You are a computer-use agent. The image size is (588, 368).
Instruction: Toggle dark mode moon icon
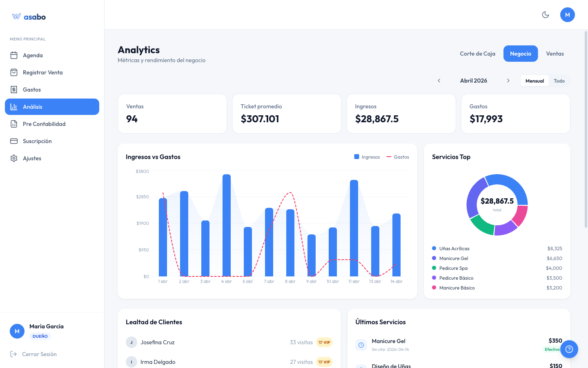(546, 15)
